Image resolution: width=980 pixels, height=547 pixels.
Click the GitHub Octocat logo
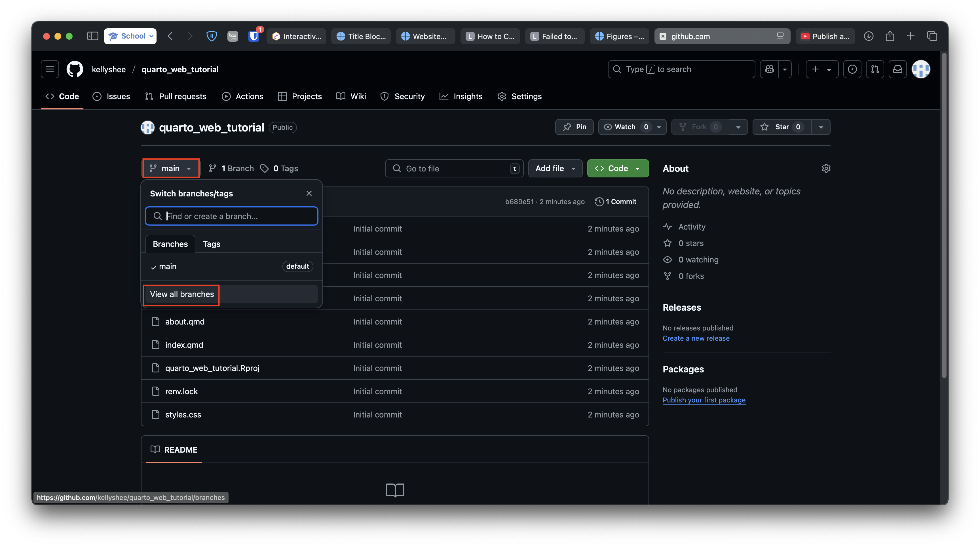click(x=75, y=69)
